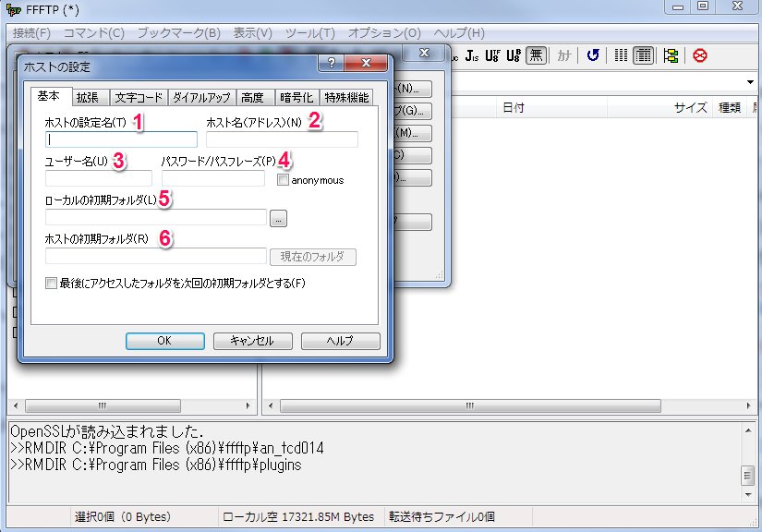Open the 接続(F) menu

31,33
